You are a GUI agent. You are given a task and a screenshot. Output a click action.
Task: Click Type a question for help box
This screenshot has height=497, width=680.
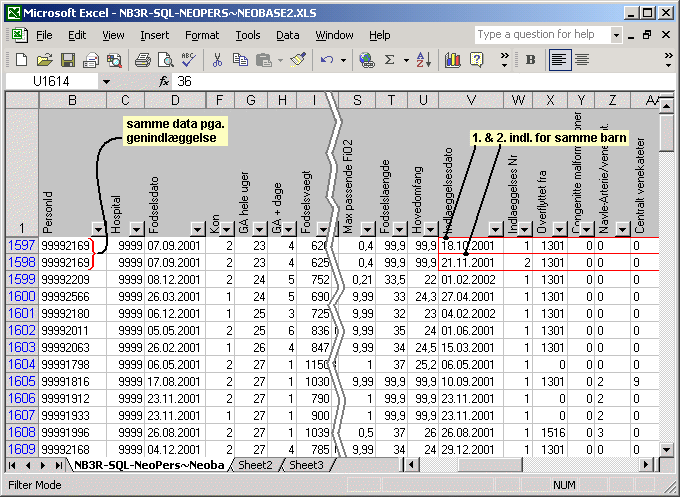pyautogui.click(x=543, y=35)
